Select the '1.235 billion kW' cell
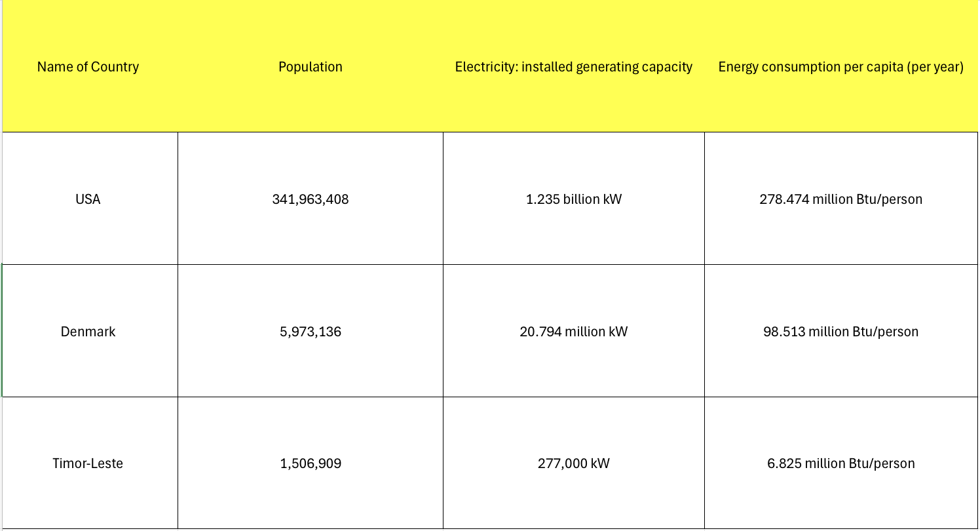 point(574,199)
